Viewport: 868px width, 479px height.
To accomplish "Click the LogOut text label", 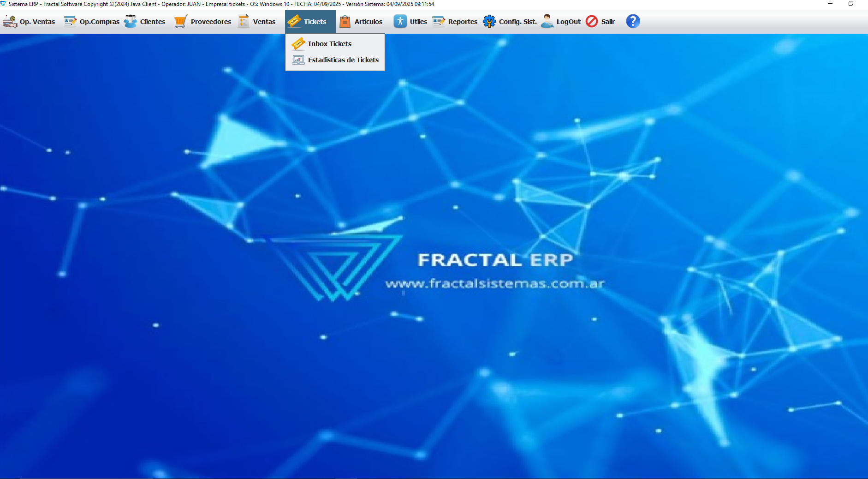I will (x=568, y=22).
